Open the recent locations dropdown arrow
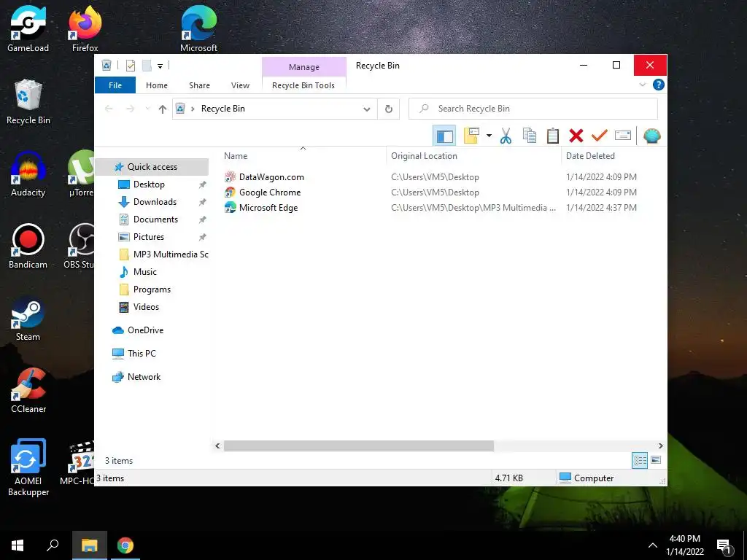 [x=147, y=109]
